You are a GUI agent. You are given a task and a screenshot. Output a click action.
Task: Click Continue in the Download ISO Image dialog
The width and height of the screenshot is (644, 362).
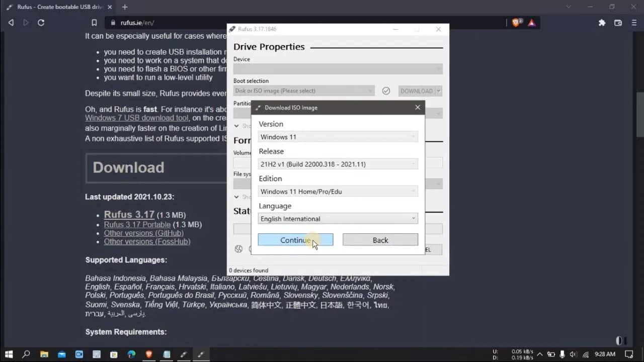point(295,240)
